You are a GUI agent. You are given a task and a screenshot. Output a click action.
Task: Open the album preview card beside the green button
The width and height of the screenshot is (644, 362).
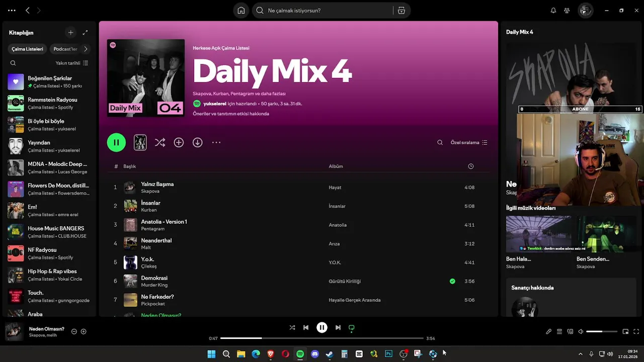point(140,142)
